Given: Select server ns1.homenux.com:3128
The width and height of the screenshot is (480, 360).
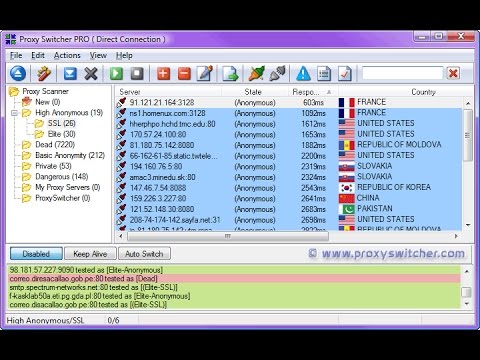Looking at the screenshot, I should (289, 113).
